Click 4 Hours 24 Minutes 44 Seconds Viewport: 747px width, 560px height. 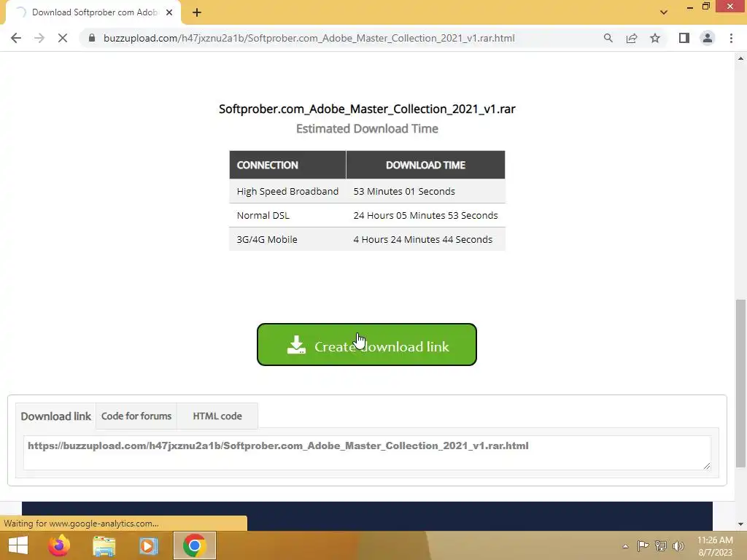pyautogui.click(x=423, y=239)
